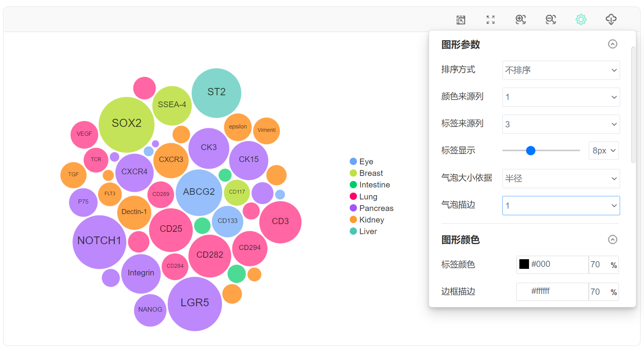The height and width of the screenshot is (351, 644).
Task: Open the 气泡大小依据 dropdown
Action: tap(561, 179)
